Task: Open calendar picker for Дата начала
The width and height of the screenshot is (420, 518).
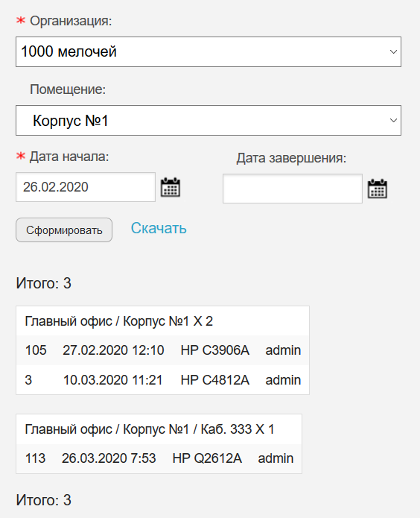Action: (x=171, y=187)
